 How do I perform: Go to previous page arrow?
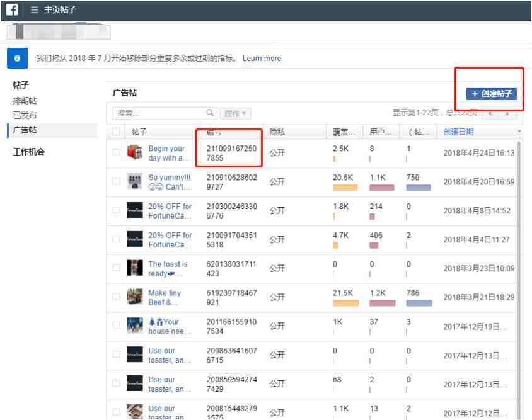point(490,113)
